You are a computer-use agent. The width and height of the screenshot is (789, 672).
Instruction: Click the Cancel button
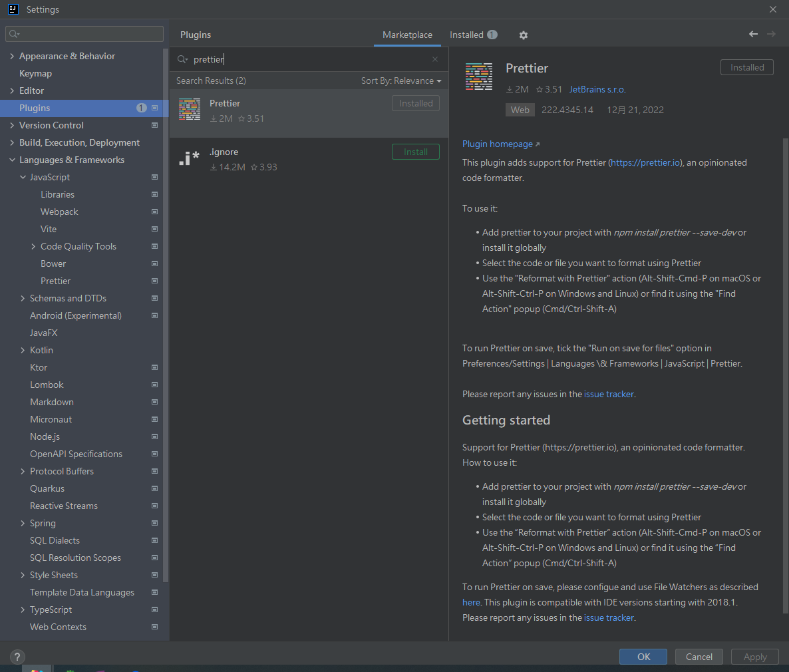699,657
